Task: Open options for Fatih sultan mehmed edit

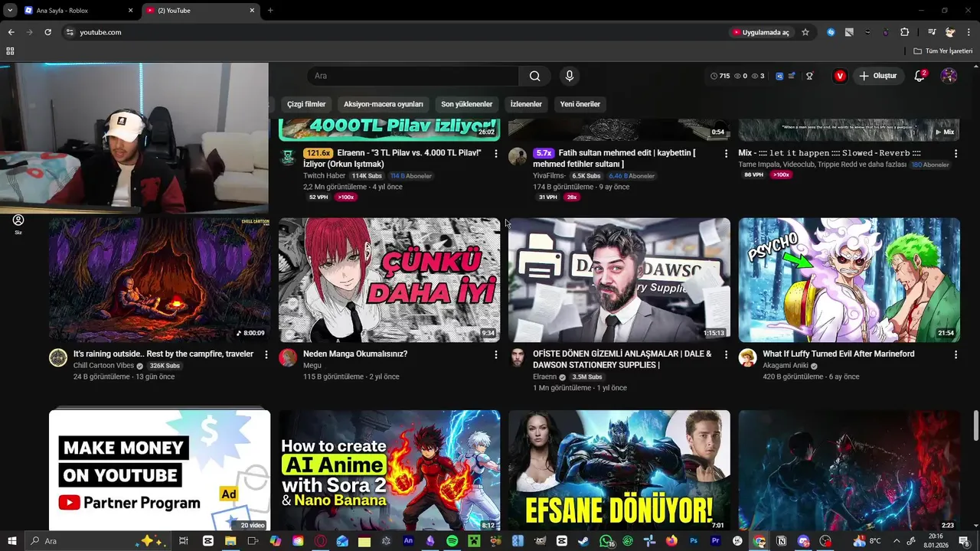Action: click(726, 154)
